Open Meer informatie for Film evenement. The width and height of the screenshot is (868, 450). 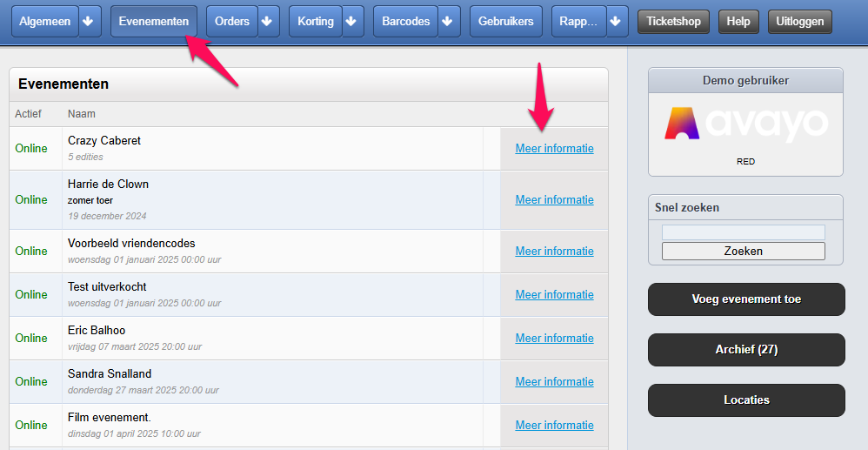(555, 425)
